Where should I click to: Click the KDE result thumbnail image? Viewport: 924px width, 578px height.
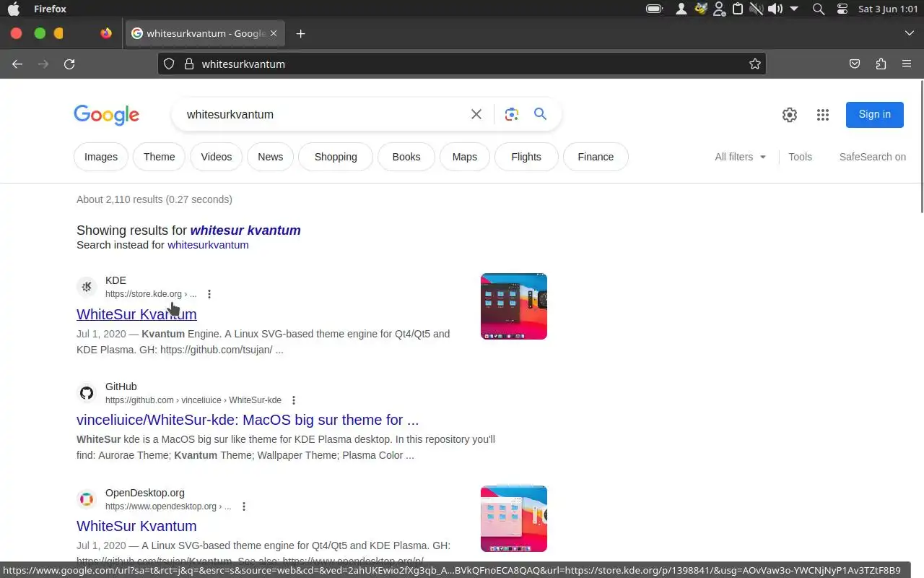pyautogui.click(x=514, y=306)
